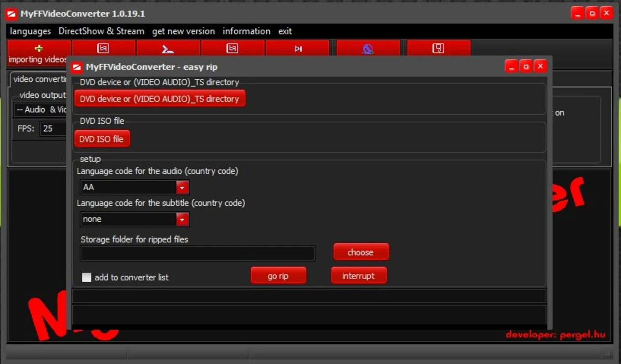Open the DirectShow & Stream menu
The width and height of the screenshot is (621, 364).
coord(101,31)
